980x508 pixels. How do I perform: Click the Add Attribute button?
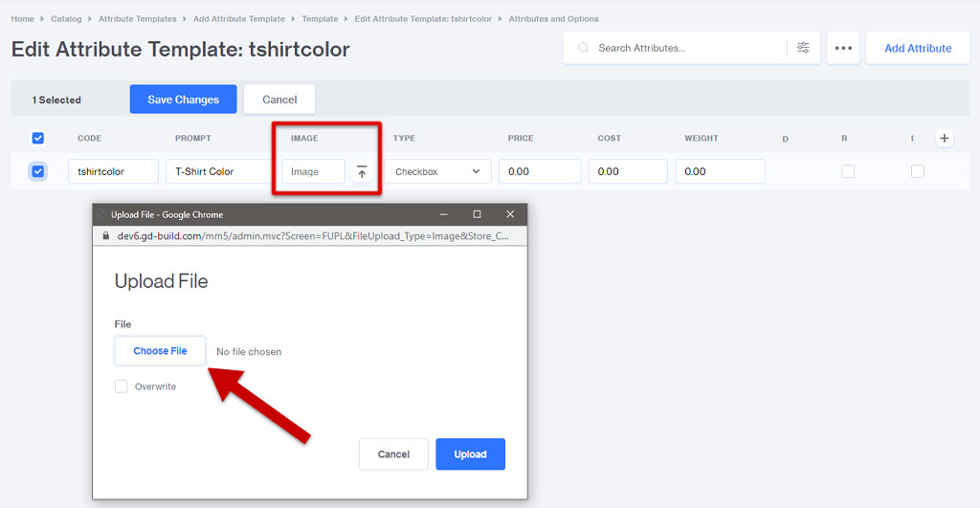(x=917, y=48)
